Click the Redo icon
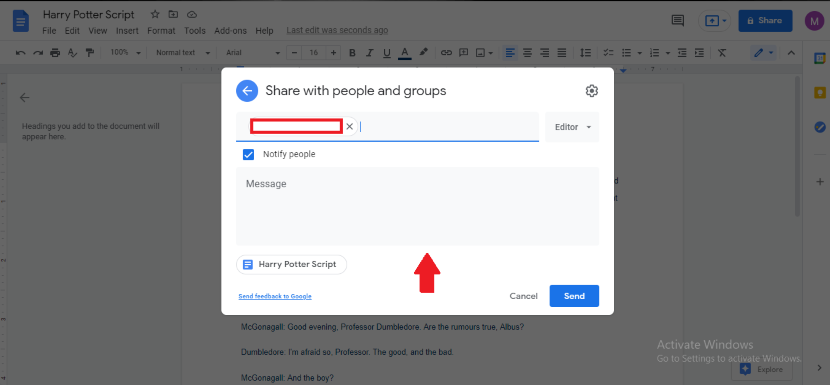 (x=38, y=52)
